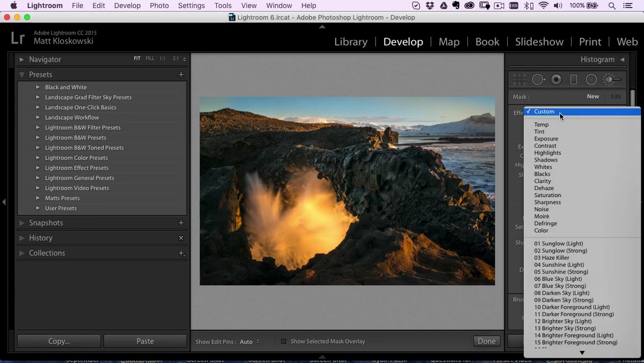The width and height of the screenshot is (644, 363).
Task: Enable Show Selected Mask Overlay checkbox
Action: (x=283, y=342)
